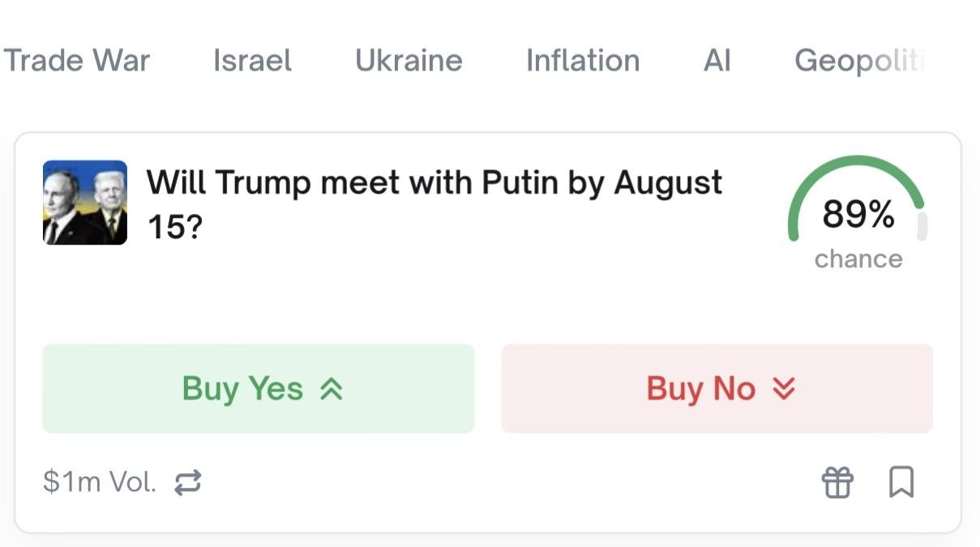Click the double up-chevron on Buy Yes

pyautogui.click(x=332, y=390)
